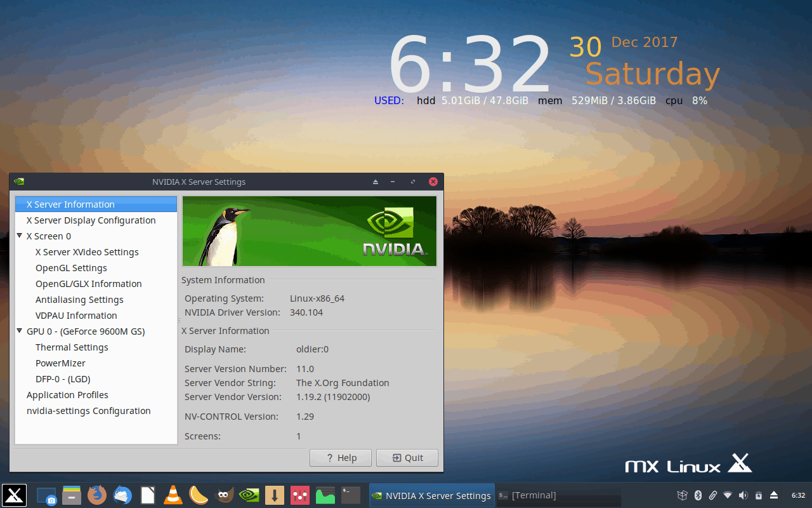Select Application Profiles in sidebar
The image size is (812, 508).
[x=67, y=395]
